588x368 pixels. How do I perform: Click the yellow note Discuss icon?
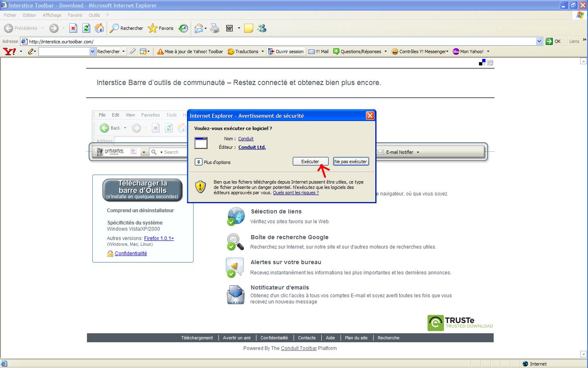click(249, 28)
